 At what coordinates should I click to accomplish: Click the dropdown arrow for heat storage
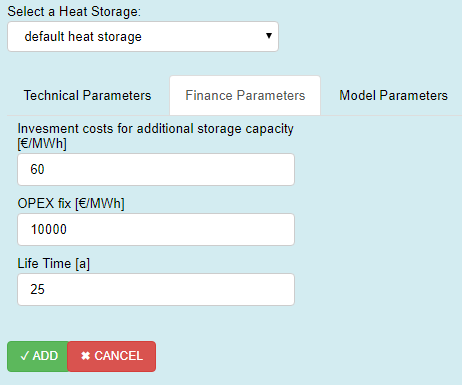click(x=269, y=36)
